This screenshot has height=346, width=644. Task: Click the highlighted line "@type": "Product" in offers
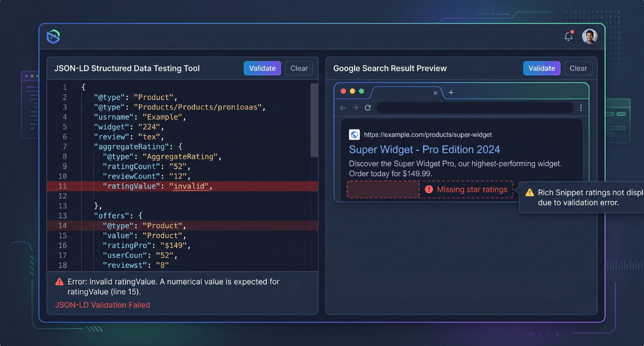[182, 226]
